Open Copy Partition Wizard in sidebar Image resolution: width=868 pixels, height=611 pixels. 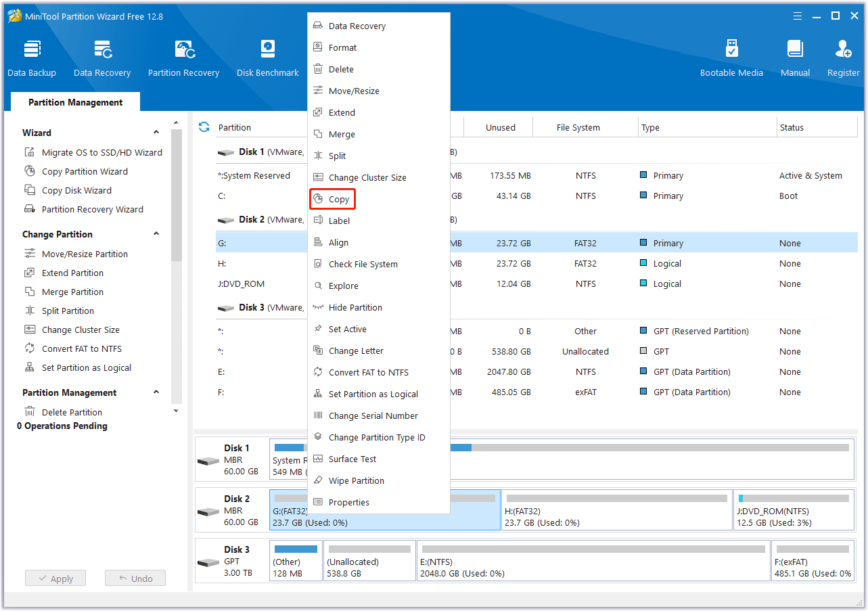click(x=76, y=171)
